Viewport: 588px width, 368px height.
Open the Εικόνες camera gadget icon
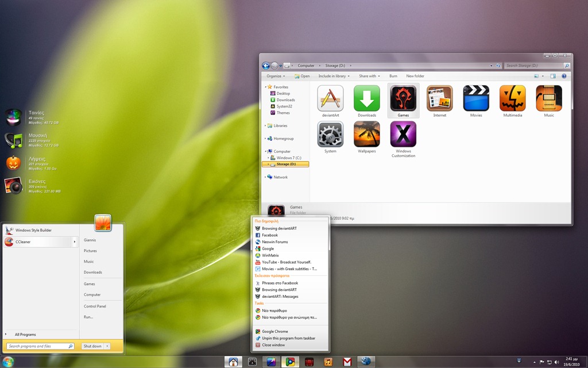(14, 186)
